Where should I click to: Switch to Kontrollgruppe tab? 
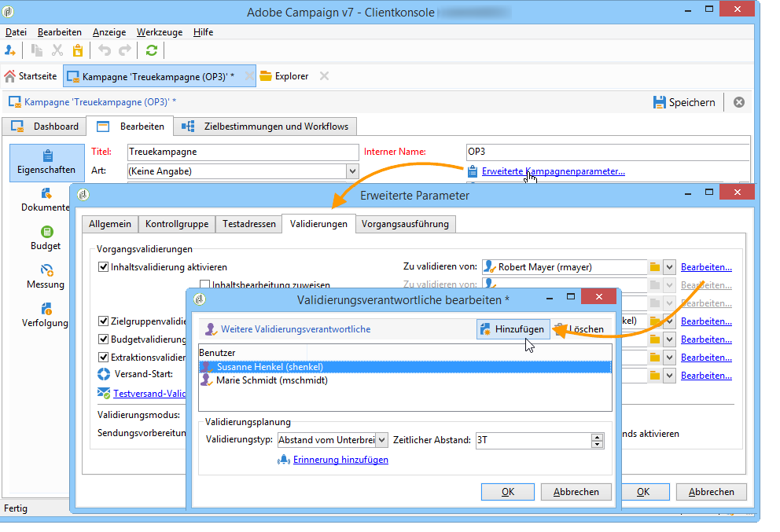pos(177,224)
